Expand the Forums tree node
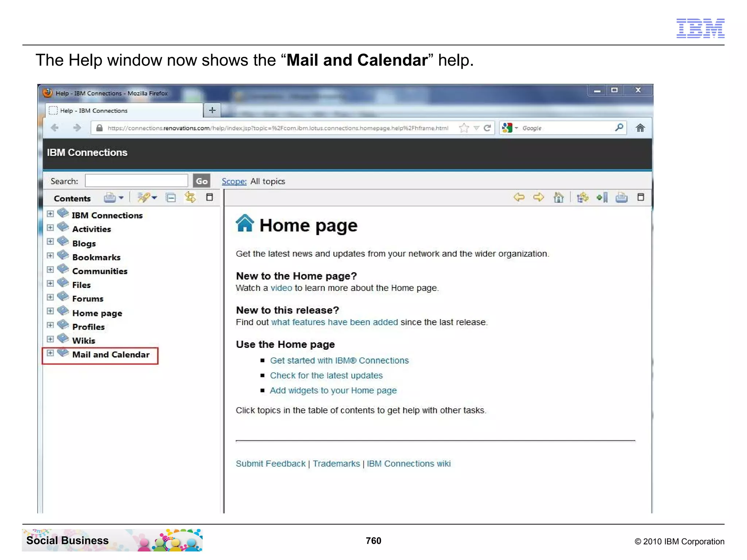 click(50, 297)
